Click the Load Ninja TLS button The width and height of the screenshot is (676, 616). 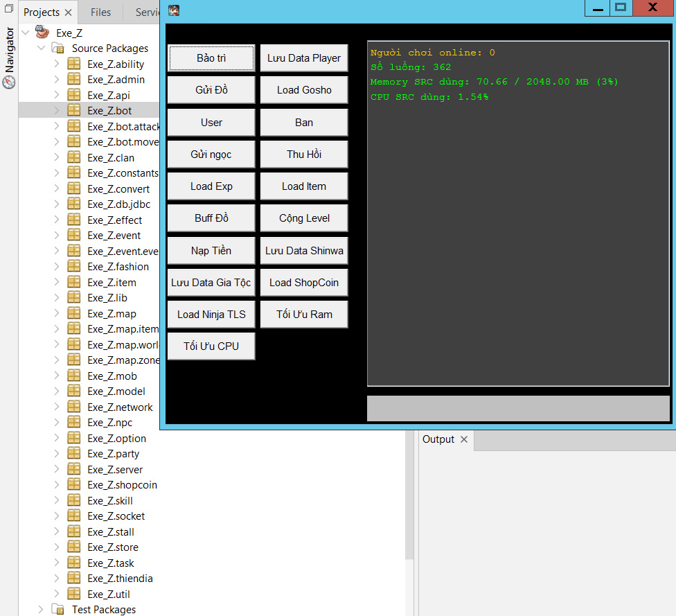tap(211, 314)
